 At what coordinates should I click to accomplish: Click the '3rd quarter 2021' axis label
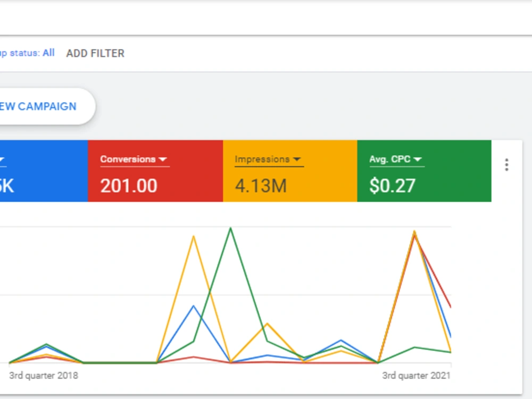[417, 375]
